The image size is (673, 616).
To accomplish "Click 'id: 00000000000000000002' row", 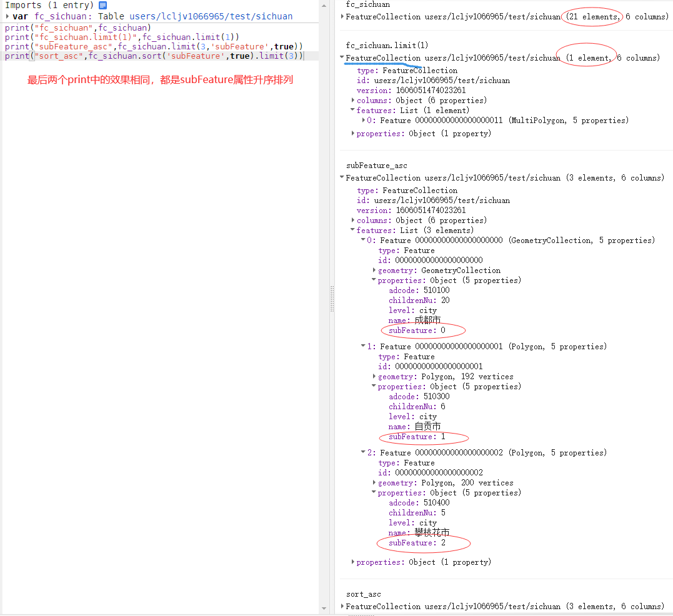I will pos(431,473).
